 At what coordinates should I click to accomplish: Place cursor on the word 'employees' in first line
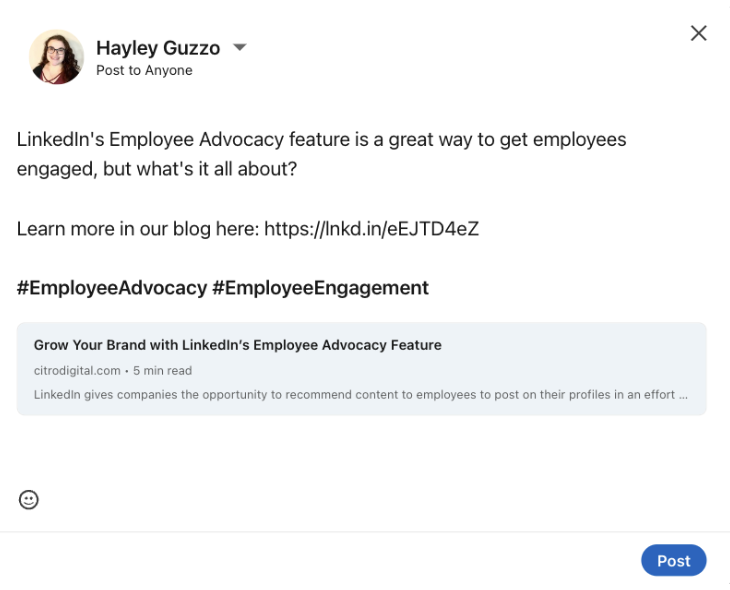[579, 140]
